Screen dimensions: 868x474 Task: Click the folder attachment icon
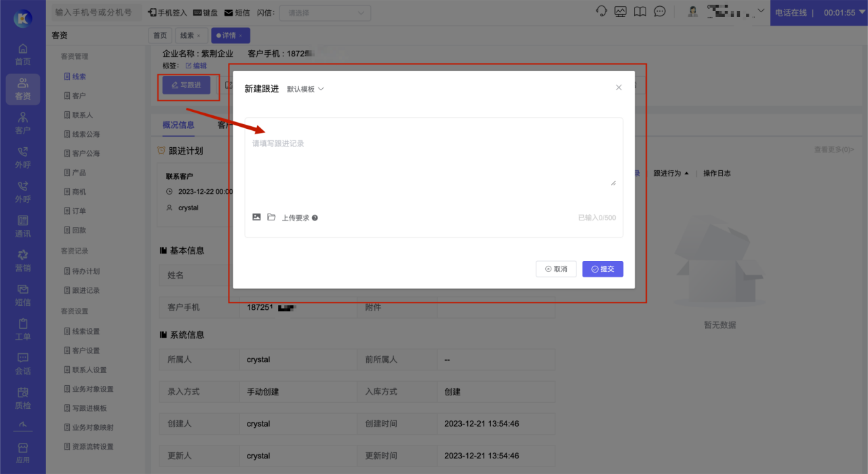[x=271, y=217]
